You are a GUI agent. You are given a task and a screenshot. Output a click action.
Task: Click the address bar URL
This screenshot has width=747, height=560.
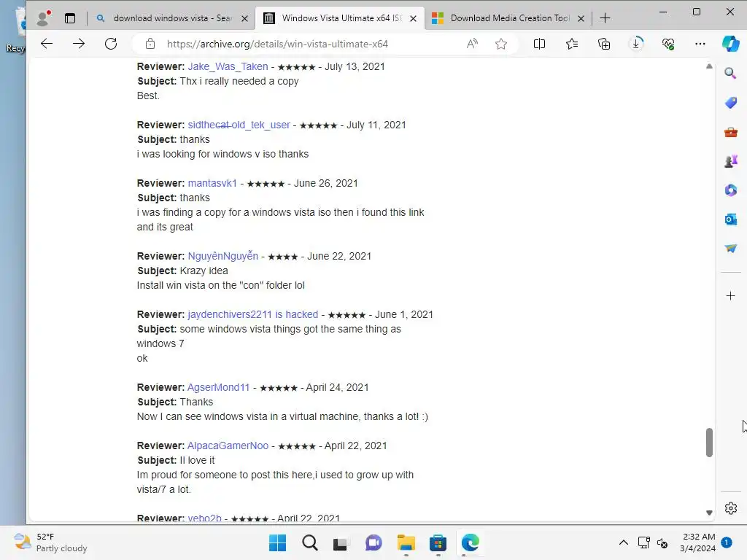(277, 44)
